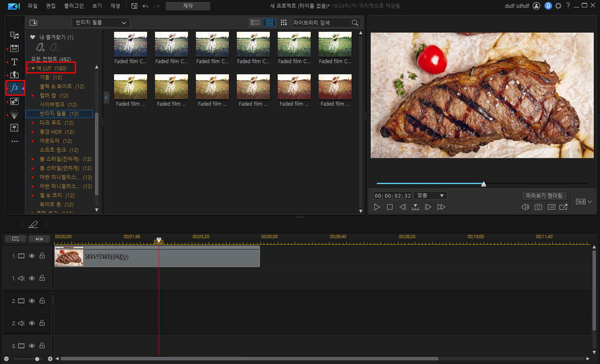Stop the preview playback
The image size is (600, 364).
pos(390,207)
